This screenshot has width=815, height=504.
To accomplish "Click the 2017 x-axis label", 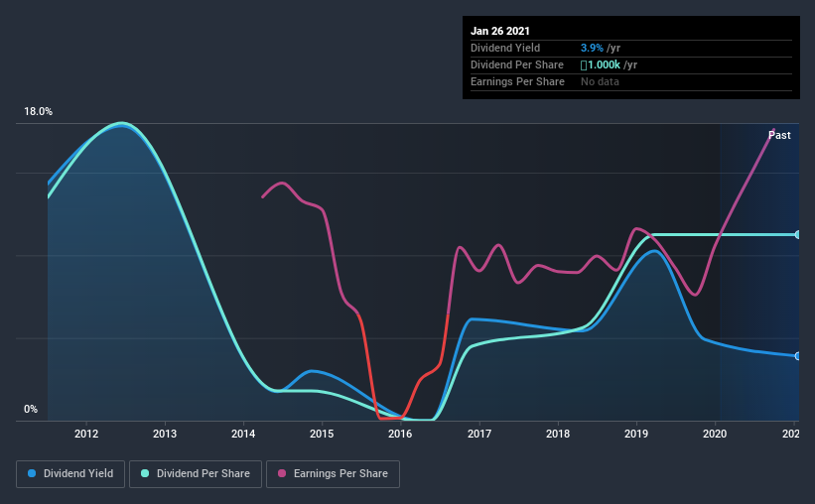I will 479,434.
